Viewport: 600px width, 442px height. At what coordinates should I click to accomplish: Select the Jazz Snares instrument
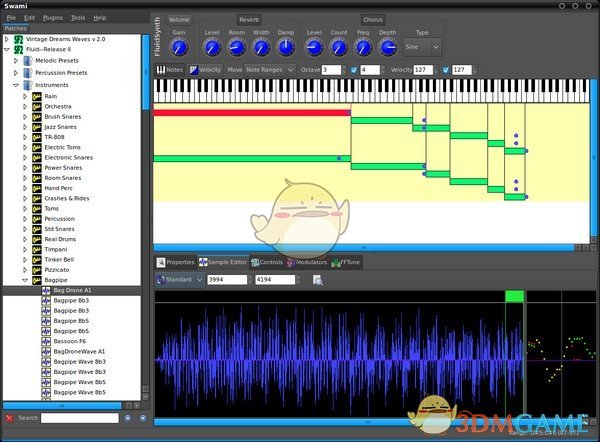pos(60,127)
